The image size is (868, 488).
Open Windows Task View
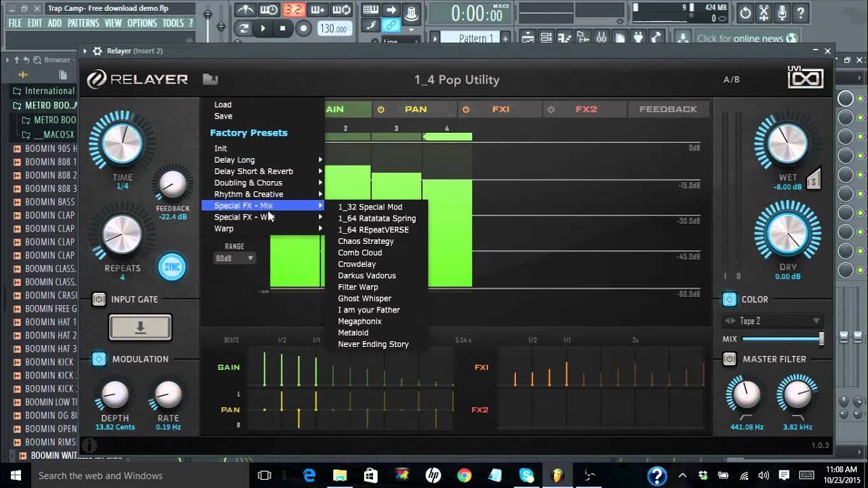tap(264, 476)
